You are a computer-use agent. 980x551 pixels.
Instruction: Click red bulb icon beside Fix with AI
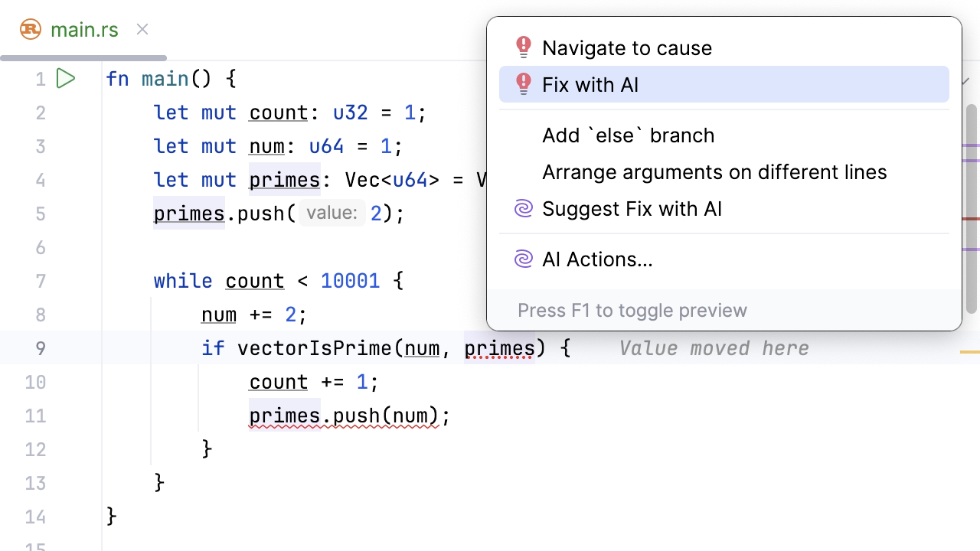click(524, 84)
